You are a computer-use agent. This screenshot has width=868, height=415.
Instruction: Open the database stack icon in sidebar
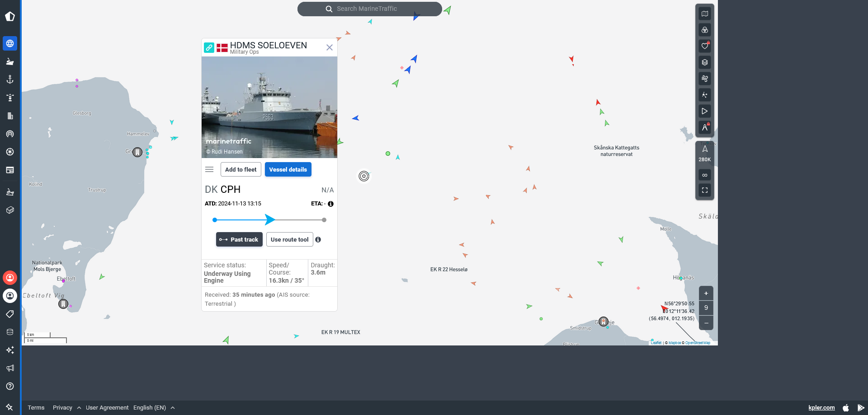click(10, 332)
